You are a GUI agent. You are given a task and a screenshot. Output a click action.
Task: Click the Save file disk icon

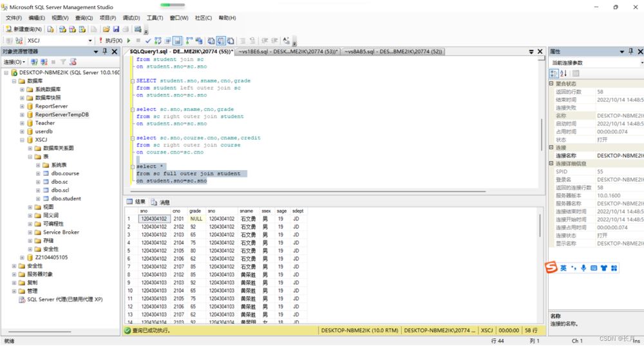point(116,29)
